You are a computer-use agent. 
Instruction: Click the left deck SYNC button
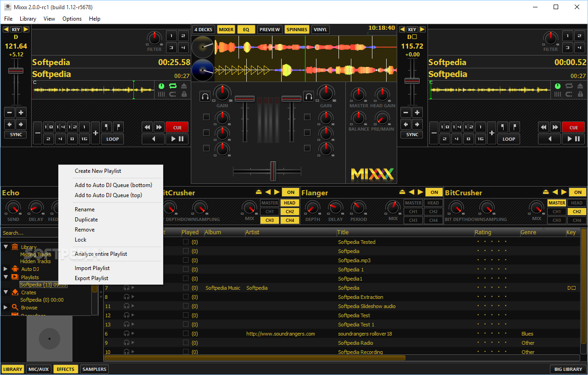click(x=16, y=135)
